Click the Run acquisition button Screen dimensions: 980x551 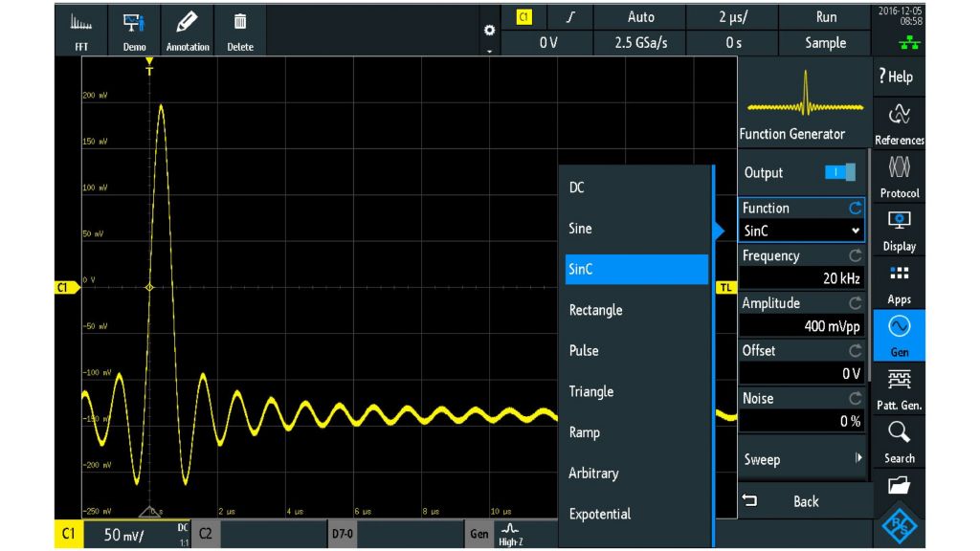(x=825, y=17)
